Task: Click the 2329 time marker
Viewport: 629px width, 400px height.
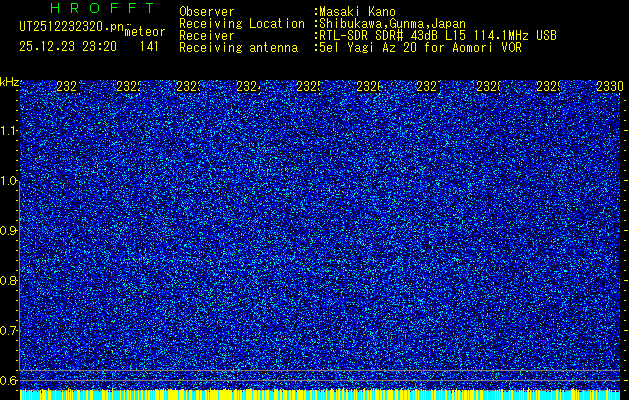Action: click(549, 86)
